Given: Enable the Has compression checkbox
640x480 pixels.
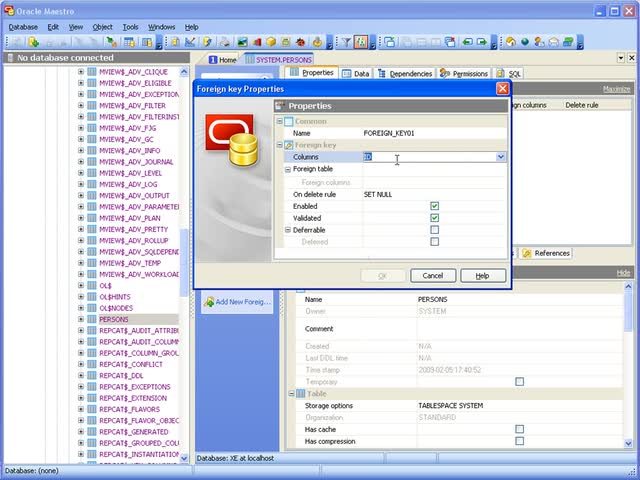Looking at the screenshot, I should click(519, 441).
